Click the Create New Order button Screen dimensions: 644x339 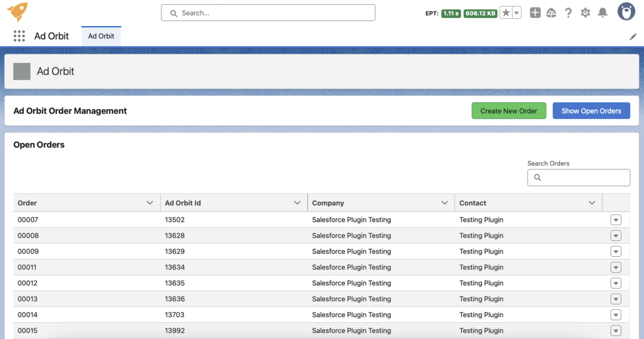tap(509, 111)
